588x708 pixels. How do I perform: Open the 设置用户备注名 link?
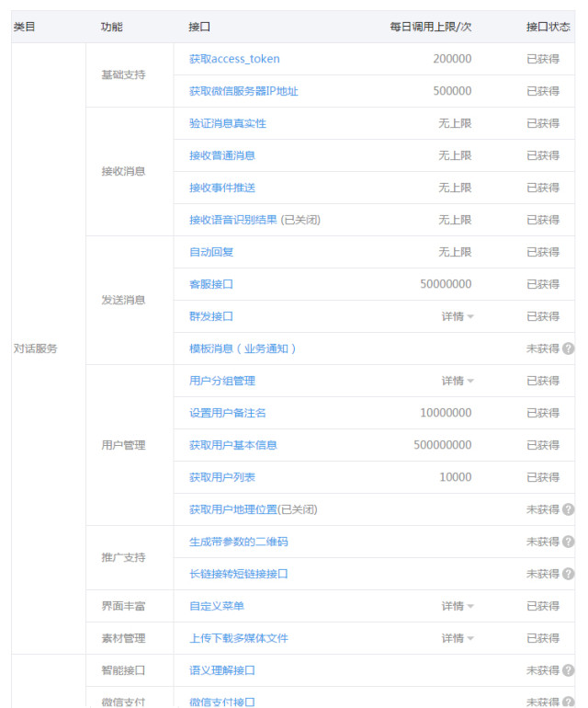(227, 413)
